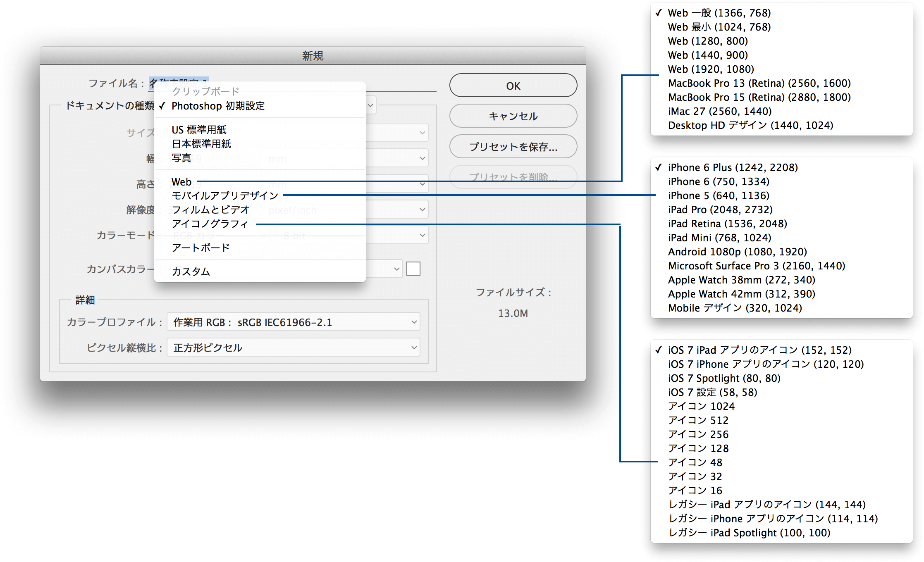Choose レガシー iPad Spotlight preset
Screen dimensions: 924x562
tap(781, 533)
